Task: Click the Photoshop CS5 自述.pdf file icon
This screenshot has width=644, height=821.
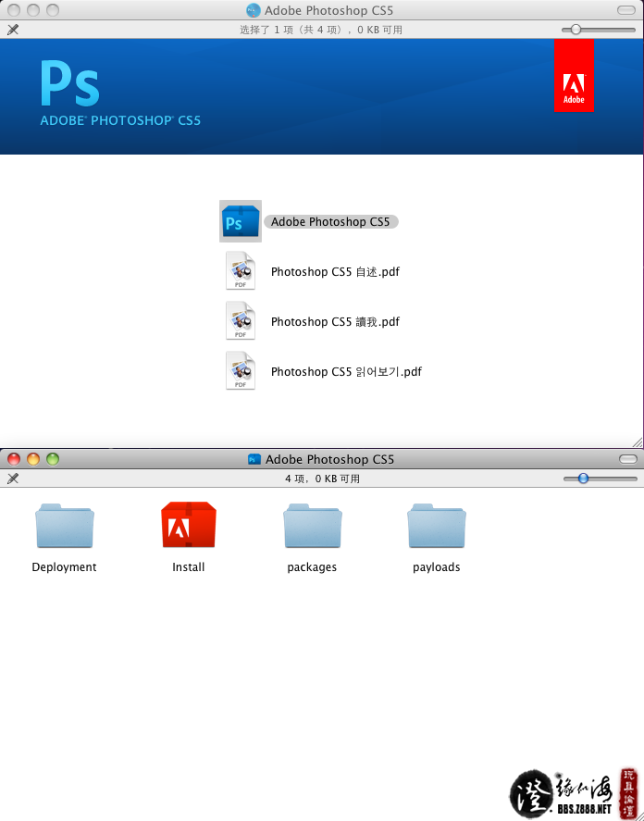Action: pos(241,270)
